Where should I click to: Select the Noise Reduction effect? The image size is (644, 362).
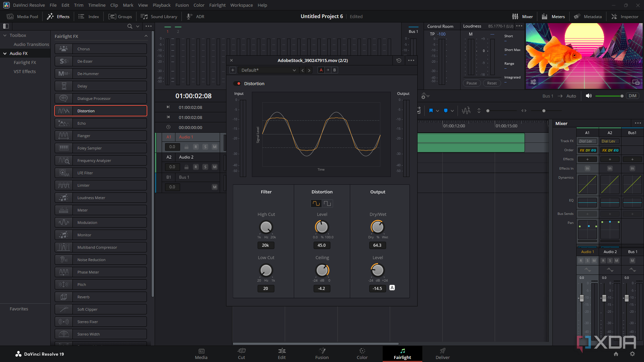click(101, 260)
